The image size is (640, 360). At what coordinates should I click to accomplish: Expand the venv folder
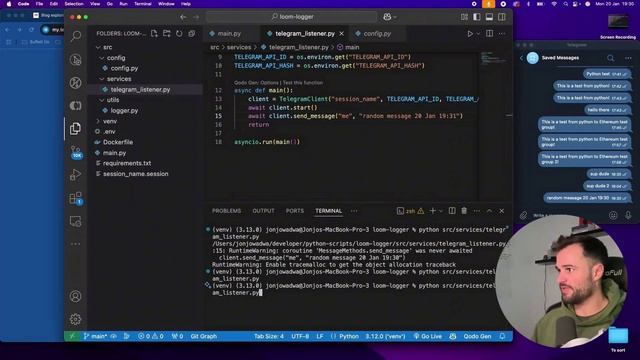pos(98,121)
